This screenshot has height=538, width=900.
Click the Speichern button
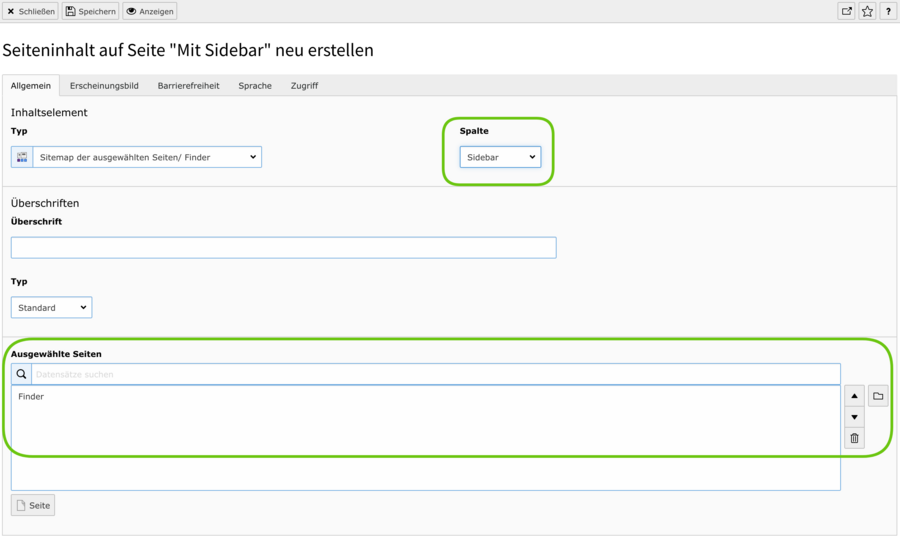tap(91, 11)
